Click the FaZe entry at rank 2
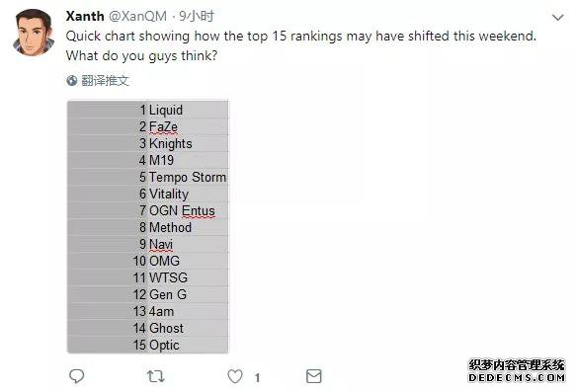The width and height of the screenshot is (576, 392). click(x=163, y=126)
